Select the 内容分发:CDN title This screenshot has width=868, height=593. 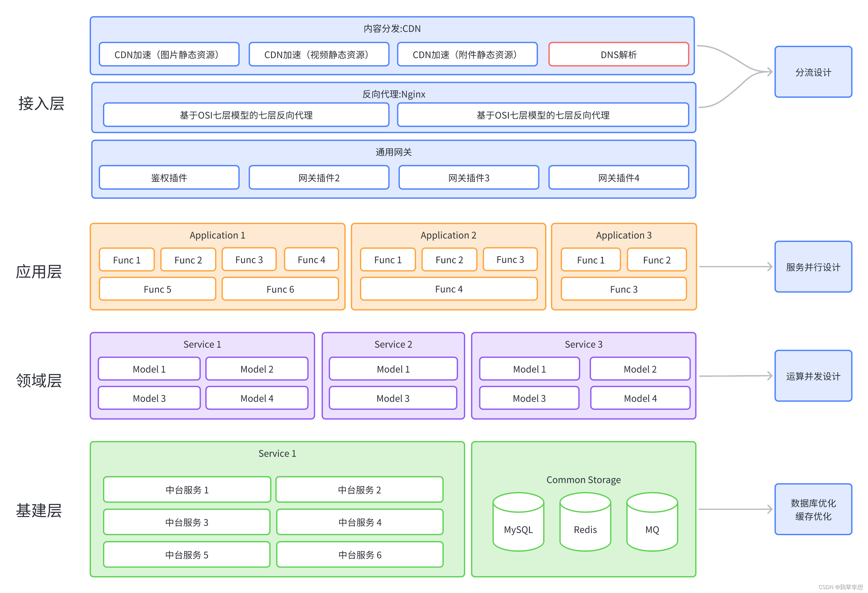[x=392, y=29]
